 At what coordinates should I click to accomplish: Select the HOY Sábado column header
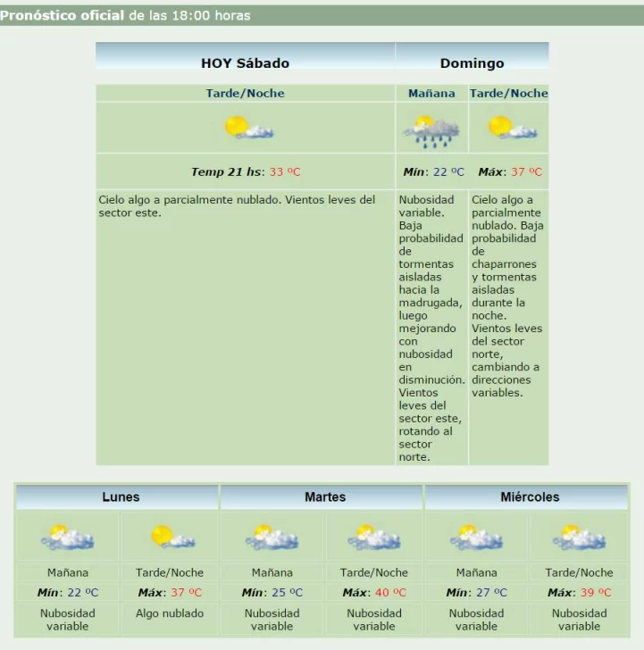coord(245,63)
